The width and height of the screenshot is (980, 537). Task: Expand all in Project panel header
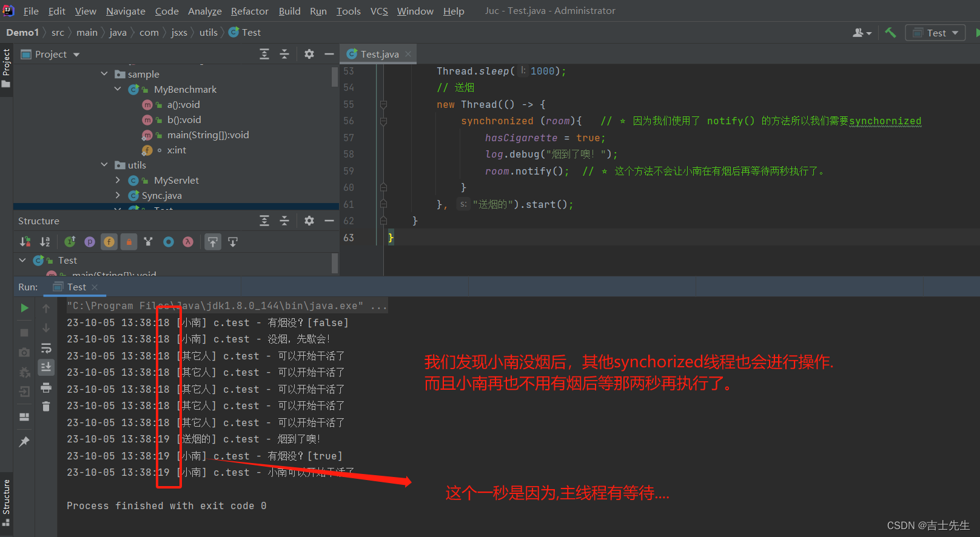(264, 54)
